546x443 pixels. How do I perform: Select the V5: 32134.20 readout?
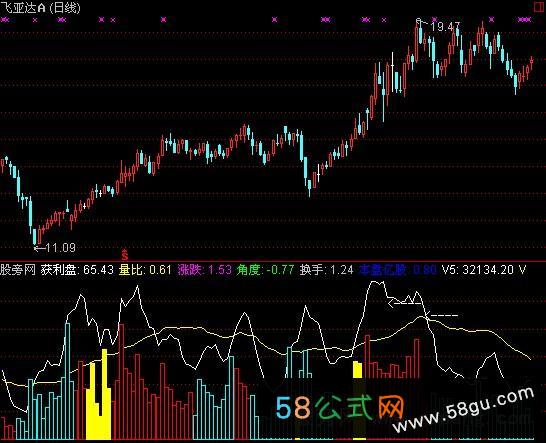pos(478,270)
